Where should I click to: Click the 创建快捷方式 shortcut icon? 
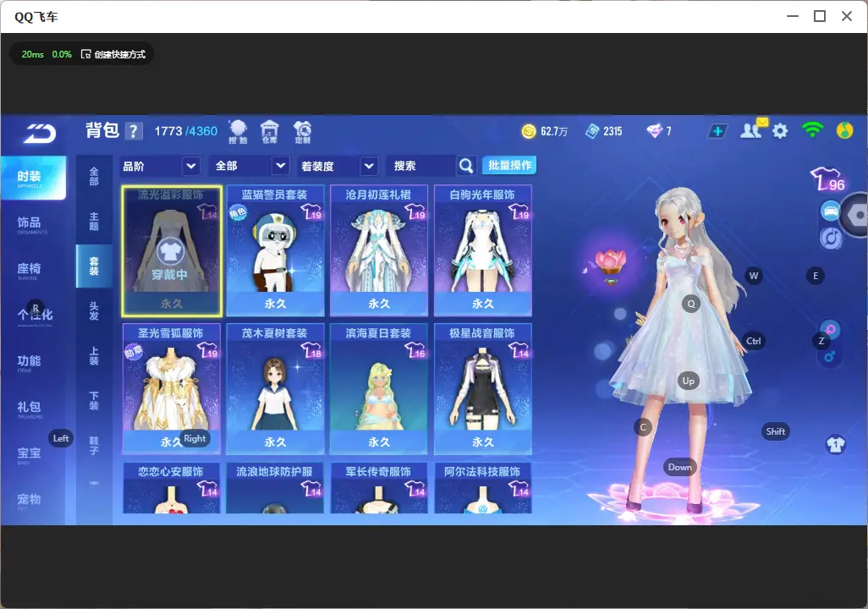[85, 54]
